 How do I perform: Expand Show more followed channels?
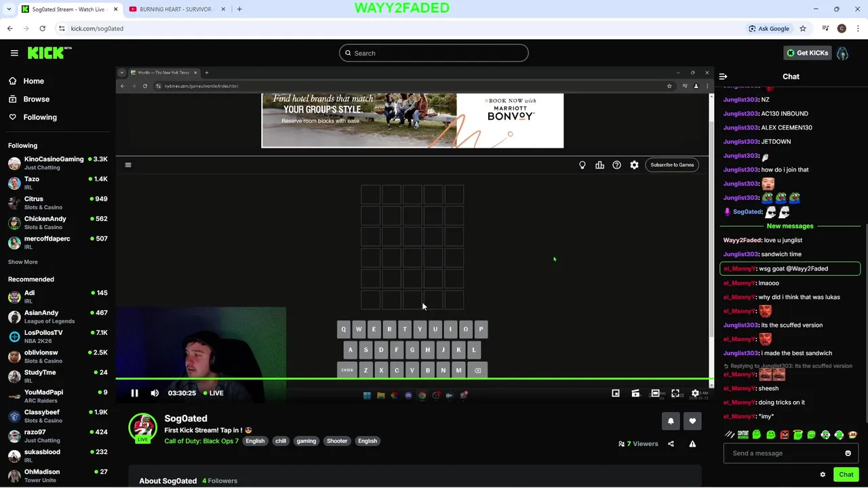pos(23,262)
